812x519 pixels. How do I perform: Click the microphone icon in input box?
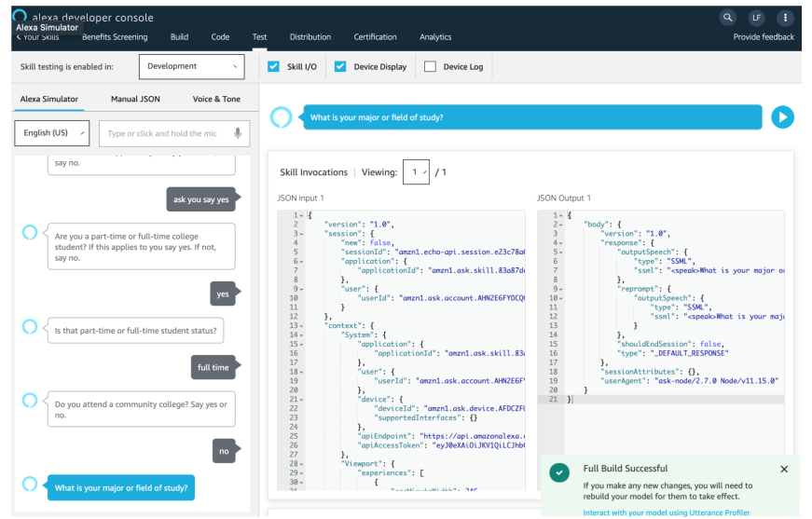pos(238,133)
